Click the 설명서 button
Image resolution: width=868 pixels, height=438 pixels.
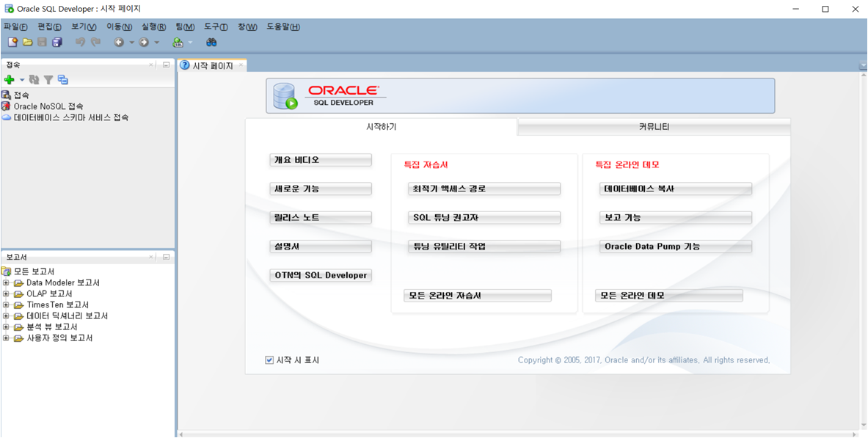321,247
